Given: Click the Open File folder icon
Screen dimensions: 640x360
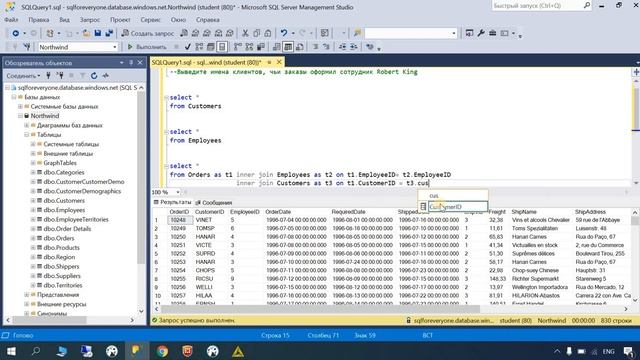Looking at the screenshot, I should click(86, 33).
